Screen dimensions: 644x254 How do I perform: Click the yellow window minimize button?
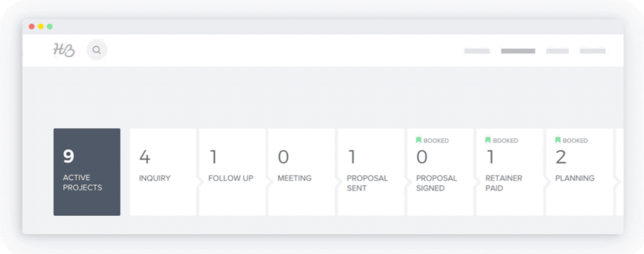point(41,26)
